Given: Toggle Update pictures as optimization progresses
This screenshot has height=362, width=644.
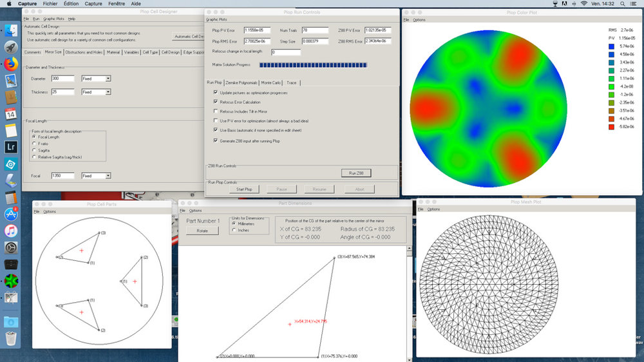Looking at the screenshot, I should (x=216, y=93).
